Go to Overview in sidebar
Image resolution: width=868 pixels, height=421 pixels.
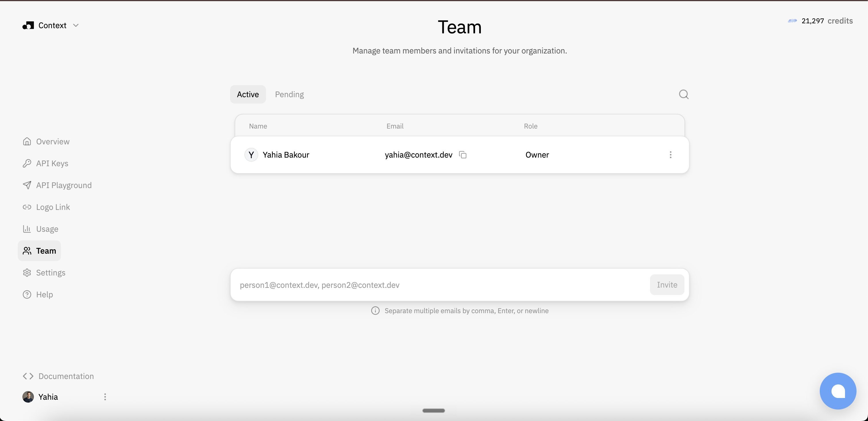point(46,141)
